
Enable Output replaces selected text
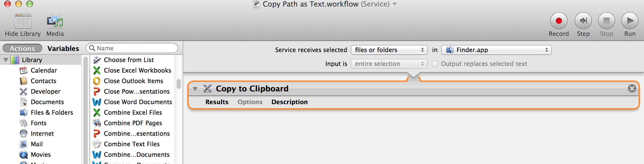click(x=434, y=64)
